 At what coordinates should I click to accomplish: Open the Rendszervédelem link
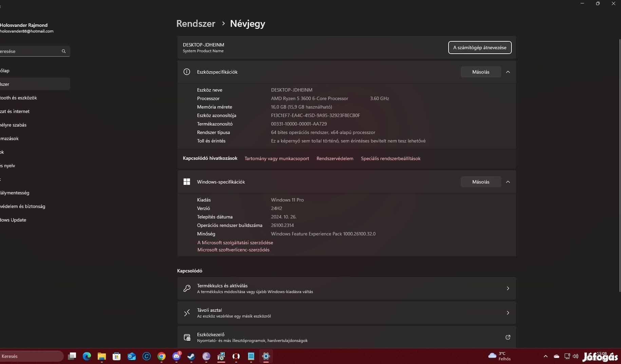335,158
